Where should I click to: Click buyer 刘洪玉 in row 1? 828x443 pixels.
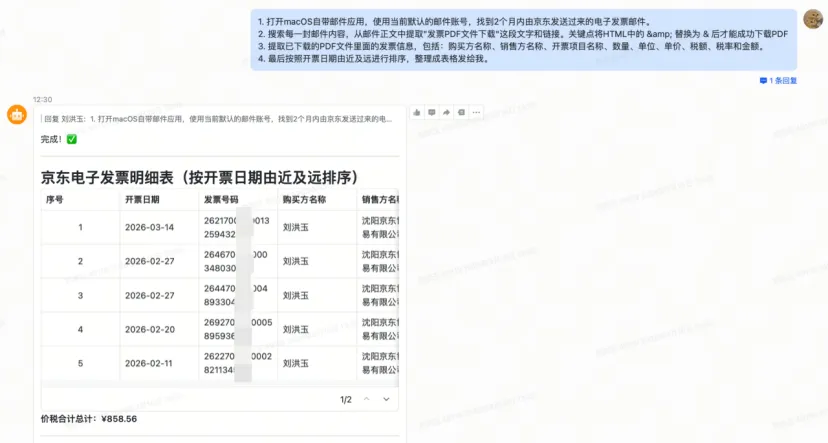pyautogui.click(x=296, y=227)
